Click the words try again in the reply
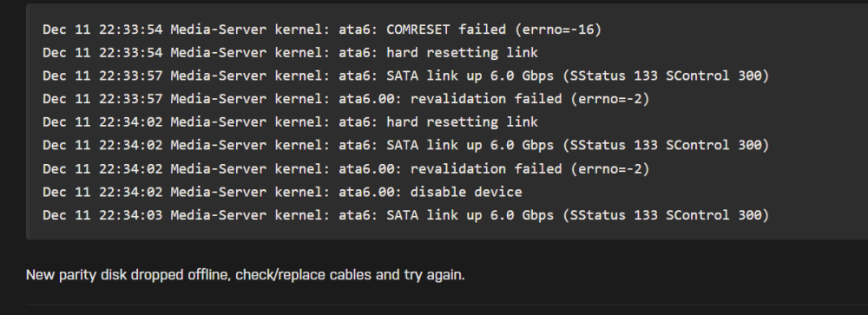 point(433,275)
